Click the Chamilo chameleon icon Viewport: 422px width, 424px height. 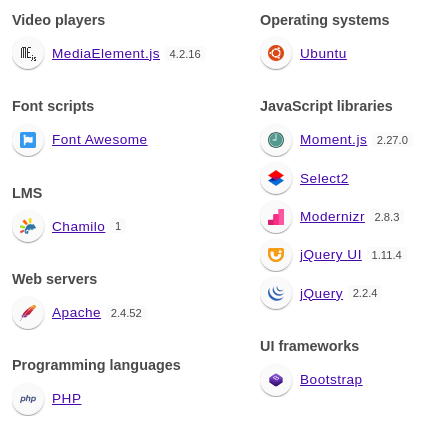coord(28,226)
